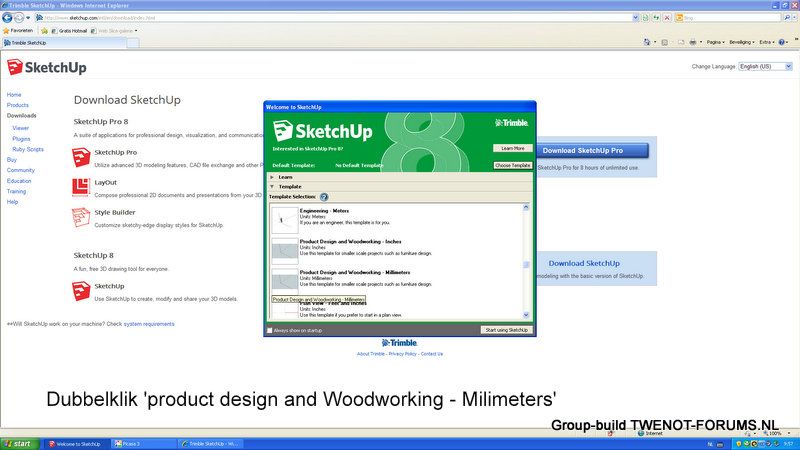
Task: Switch to Picasa 3 taskbar item
Action: 143,444
